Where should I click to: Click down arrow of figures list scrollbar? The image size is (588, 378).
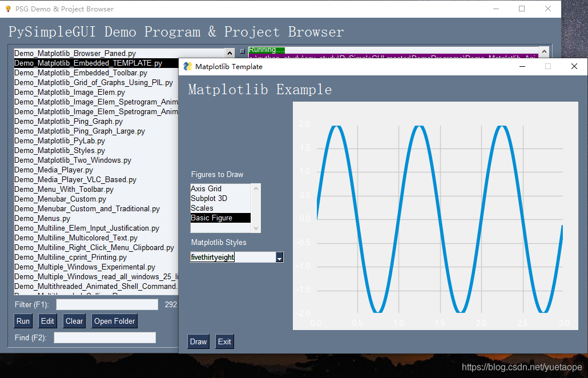coord(256,228)
